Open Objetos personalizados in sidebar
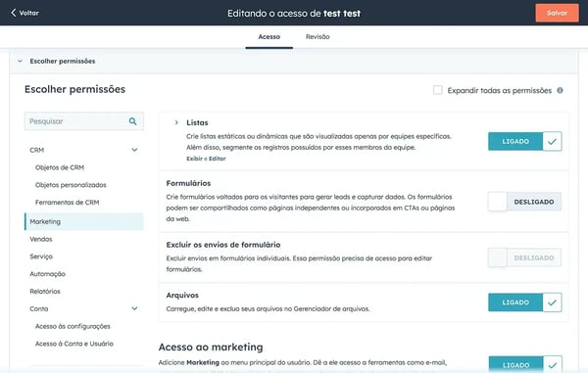The image size is (588, 373). [x=71, y=185]
